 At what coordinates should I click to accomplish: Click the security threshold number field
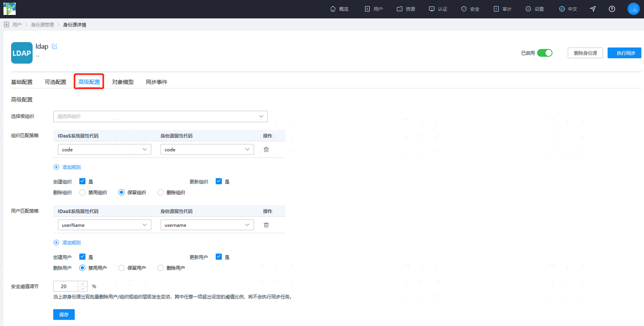click(66, 286)
